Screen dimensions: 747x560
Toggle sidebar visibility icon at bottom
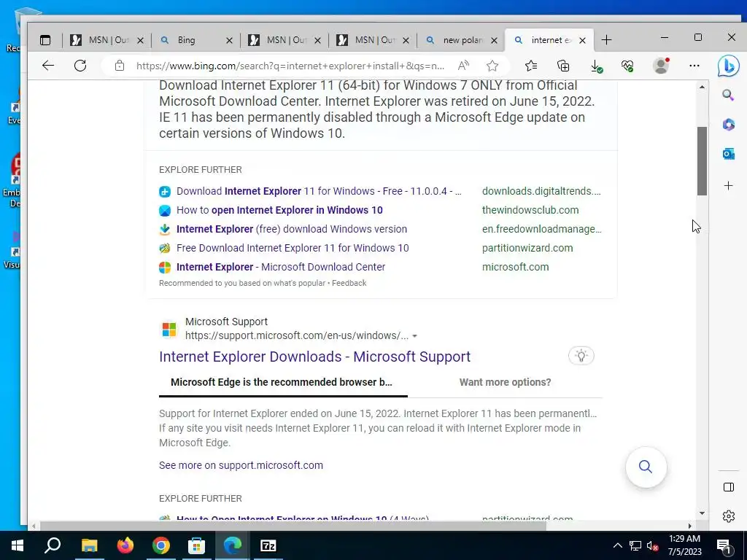point(729,486)
